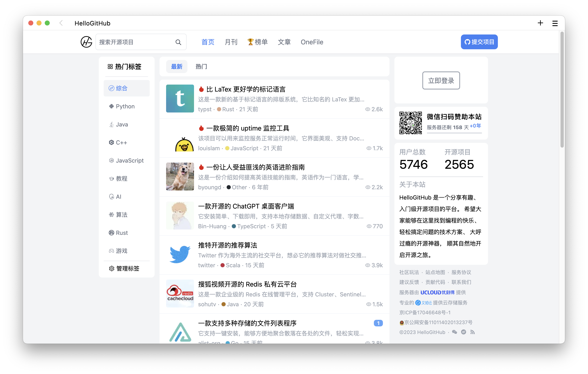Click the 提交项目 button

pyautogui.click(x=479, y=42)
